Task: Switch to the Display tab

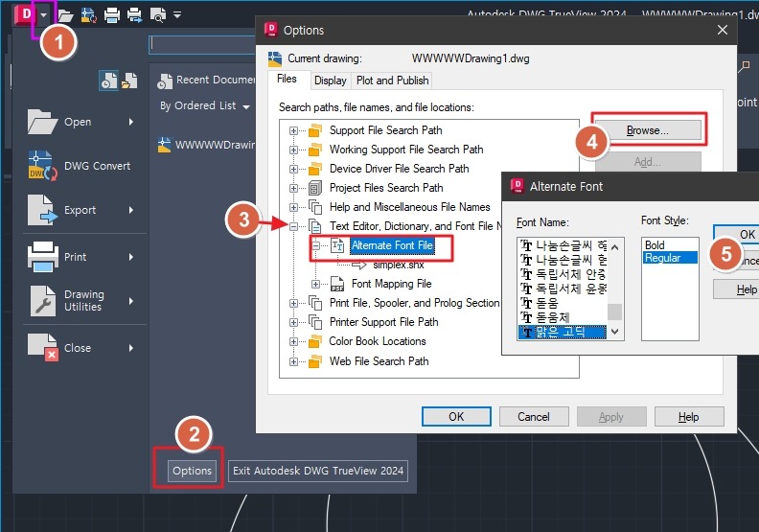Action: [330, 81]
